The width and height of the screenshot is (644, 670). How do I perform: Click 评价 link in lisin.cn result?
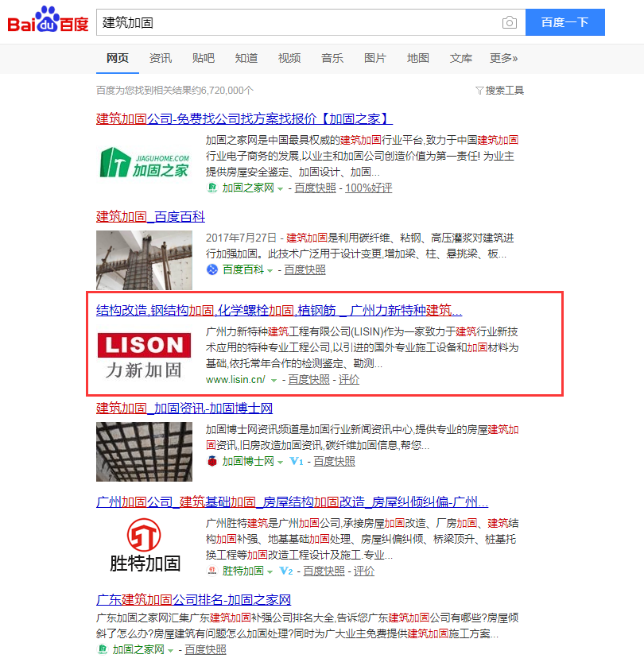[x=349, y=379]
